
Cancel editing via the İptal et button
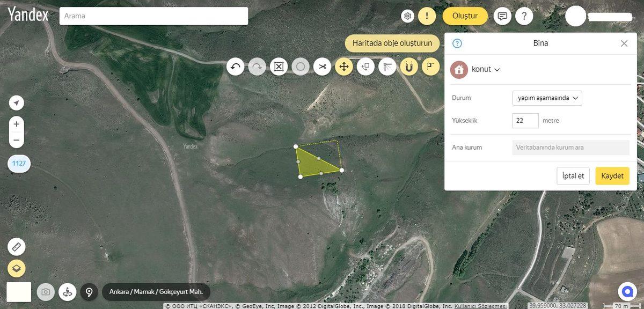[x=573, y=175]
